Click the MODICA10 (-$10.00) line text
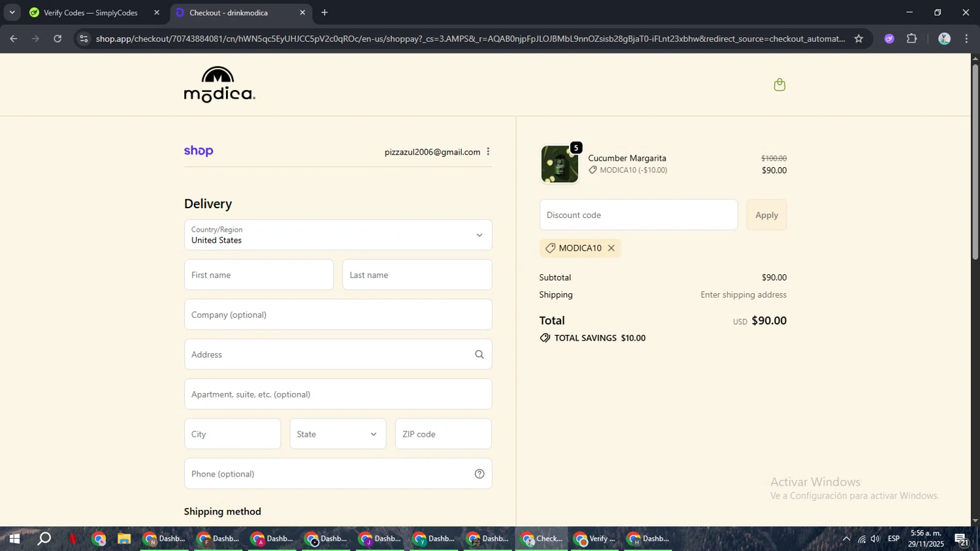This screenshot has width=980, height=551. pyautogui.click(x=634, y=170)
